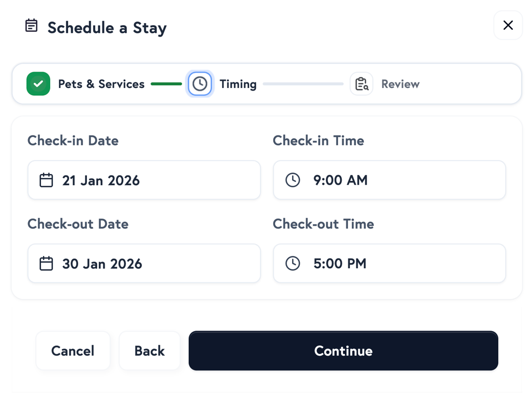Open the Check-out Time selector showing 5:00 PM
Image resolution: width=532 pixels, height=393 pixels.
(x=389, y=263)
